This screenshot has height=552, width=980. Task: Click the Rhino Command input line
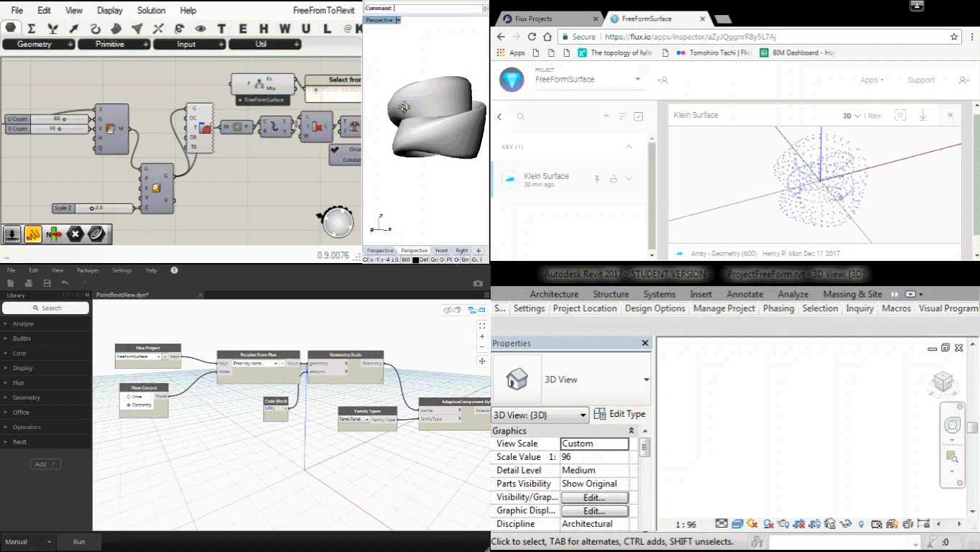(x=437, y=9)
